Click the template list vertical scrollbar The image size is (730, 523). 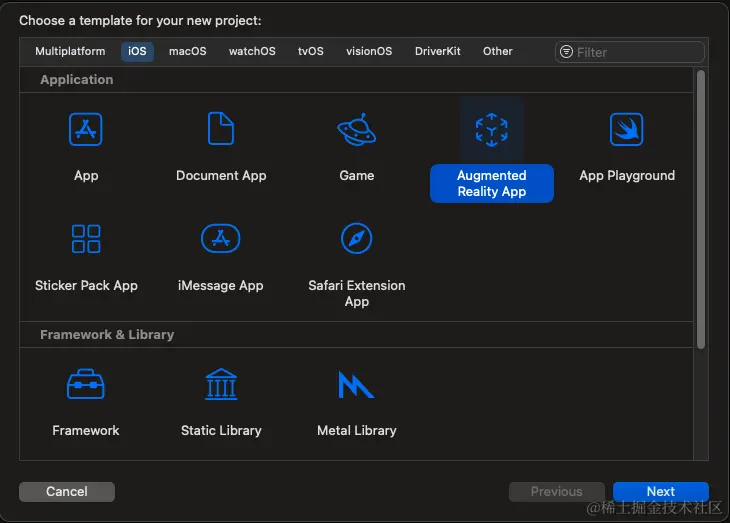tap(701, 209)
